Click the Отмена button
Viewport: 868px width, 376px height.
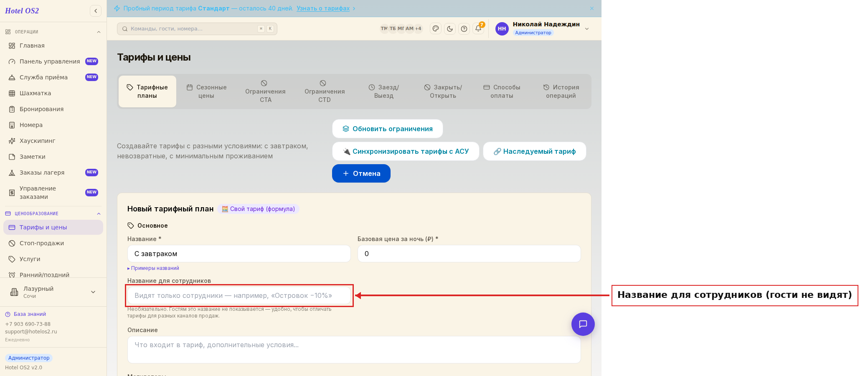(361, 173)
